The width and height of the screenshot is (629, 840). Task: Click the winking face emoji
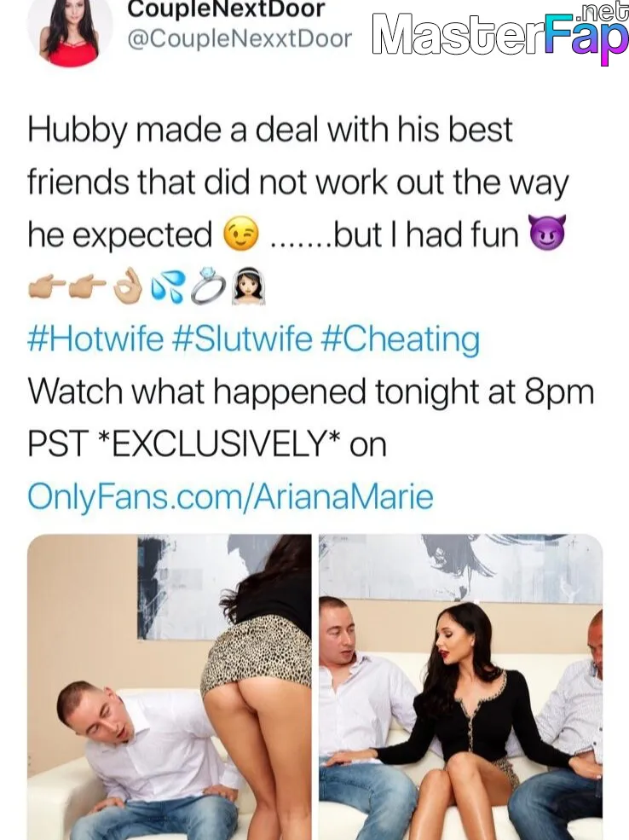241,235
